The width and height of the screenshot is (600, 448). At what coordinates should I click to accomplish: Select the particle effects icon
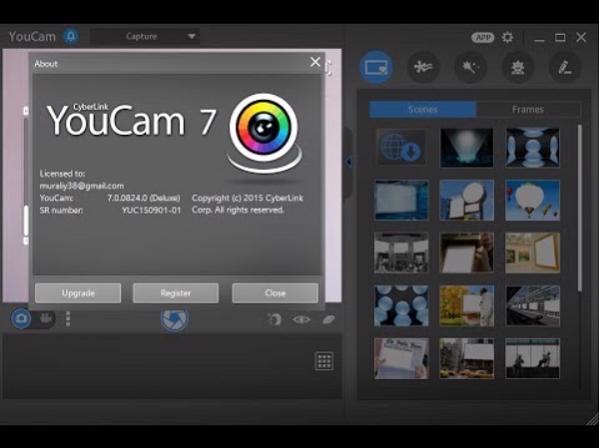[x=423, y=67]
